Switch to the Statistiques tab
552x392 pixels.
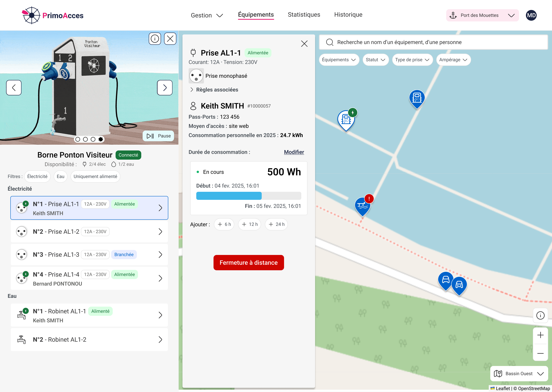tap(304, 15)
